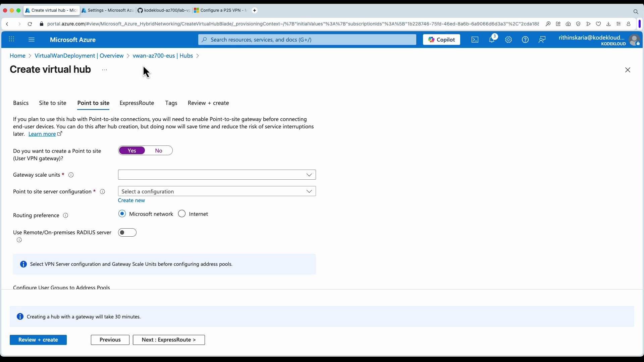Launch Cloud Shell from the header
Image resolution: width=644 pixels, height=362 pixels.
point(475,40)
